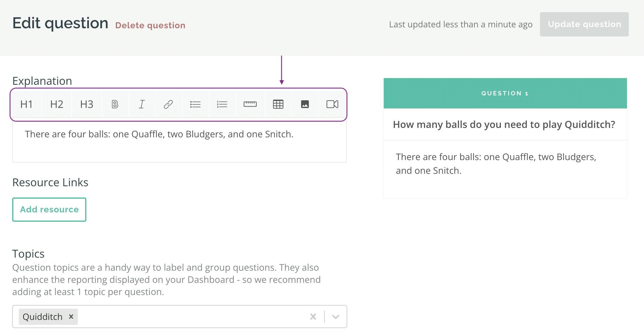Image resolution: width=644 pixels, height=336 pixels.
Task: Insert a table in explanation
Action: pos(278,105)
